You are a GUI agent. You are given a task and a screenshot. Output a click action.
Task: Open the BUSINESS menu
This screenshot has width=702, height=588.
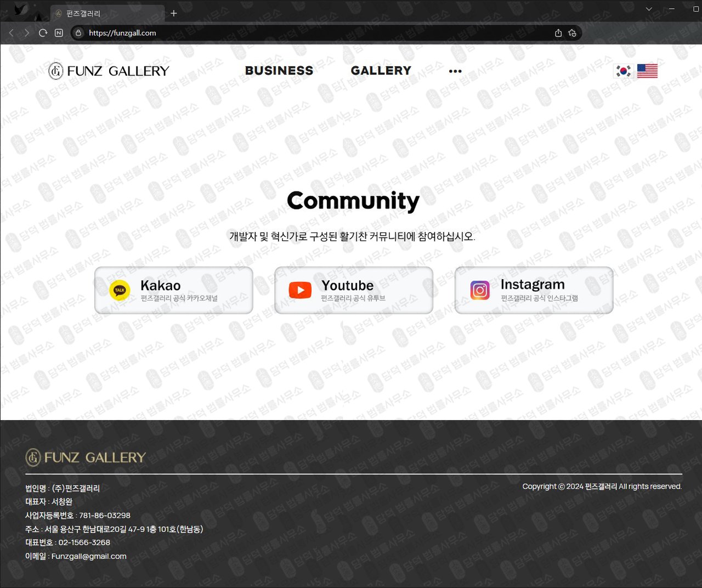point(279,71)
